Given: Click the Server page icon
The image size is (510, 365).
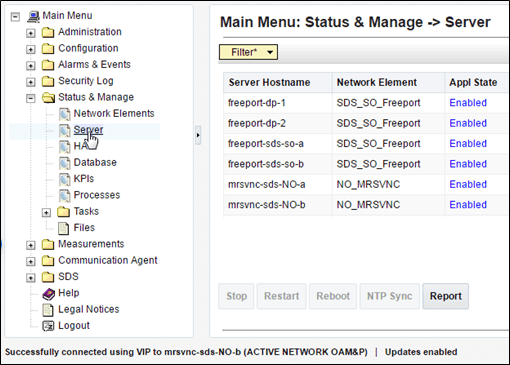Looking at the screenshot, I should click(65, 130).
